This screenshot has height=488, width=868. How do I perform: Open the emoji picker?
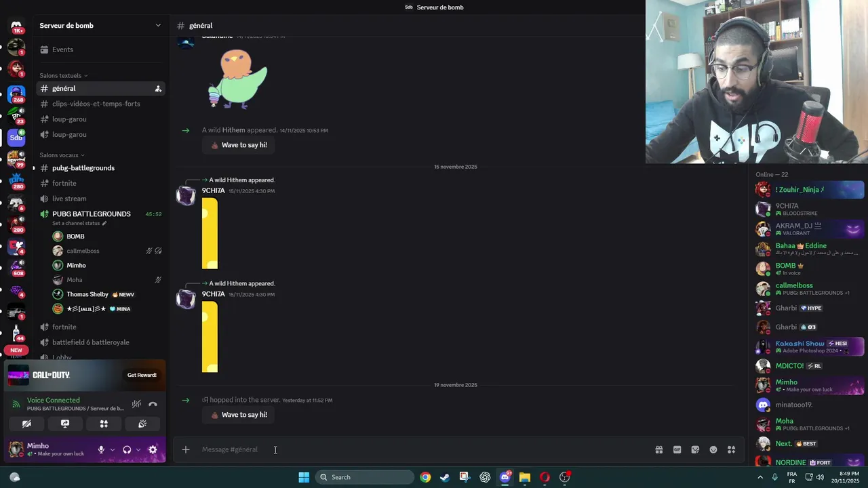[713, 449]
